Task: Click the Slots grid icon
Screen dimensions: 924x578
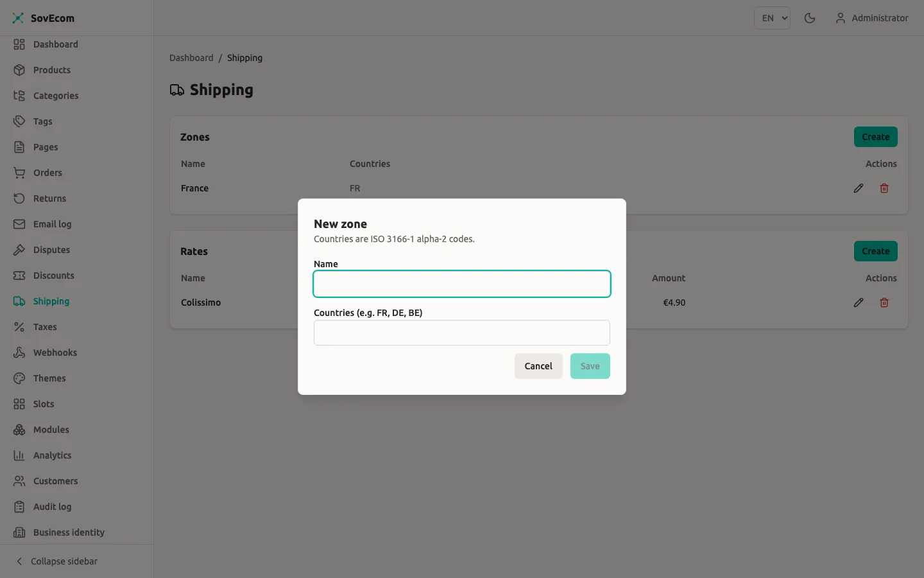Action: click(x=19, y=404)
